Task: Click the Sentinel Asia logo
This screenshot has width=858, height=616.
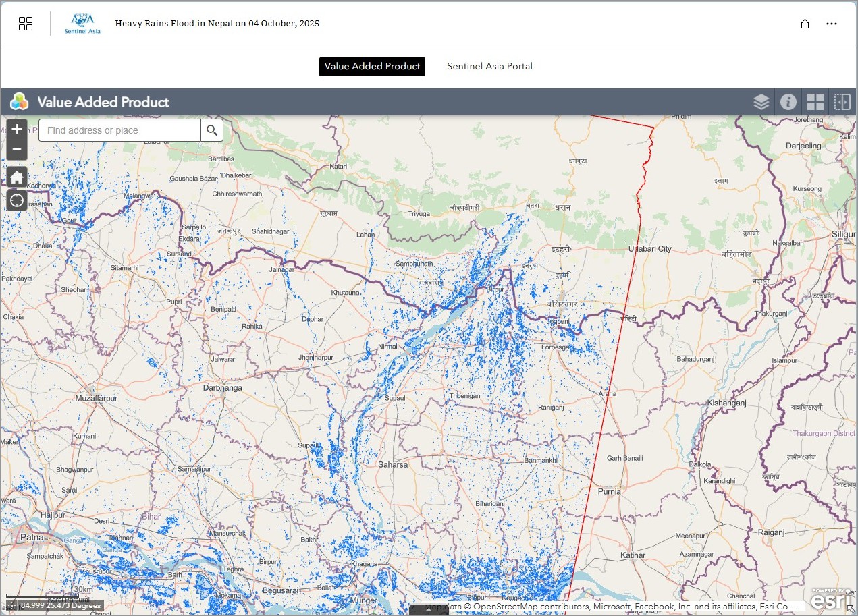Action: coord(82,24)
